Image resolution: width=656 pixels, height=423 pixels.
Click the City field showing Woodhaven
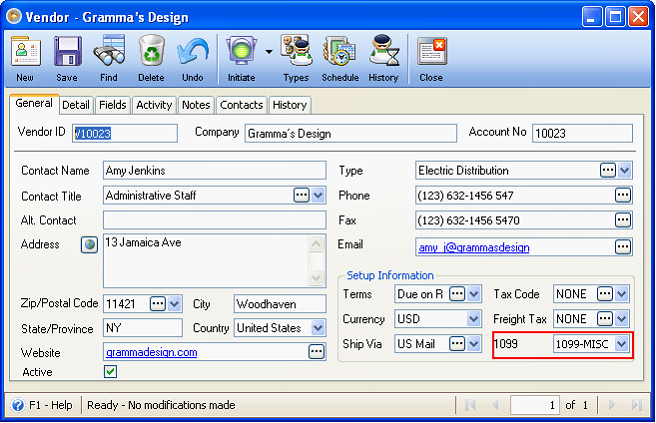(x=280, y=304)
